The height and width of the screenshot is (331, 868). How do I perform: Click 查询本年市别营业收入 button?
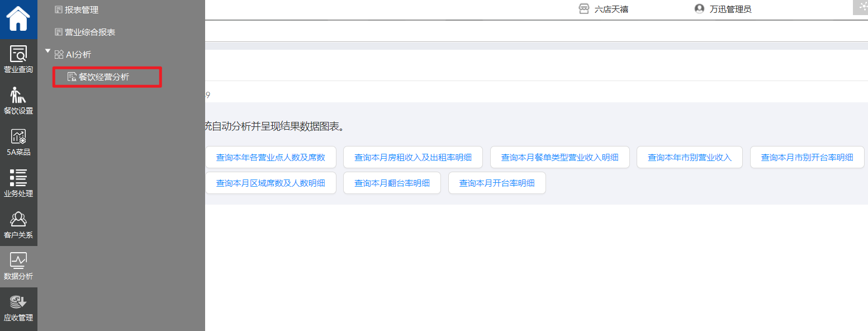690,157
